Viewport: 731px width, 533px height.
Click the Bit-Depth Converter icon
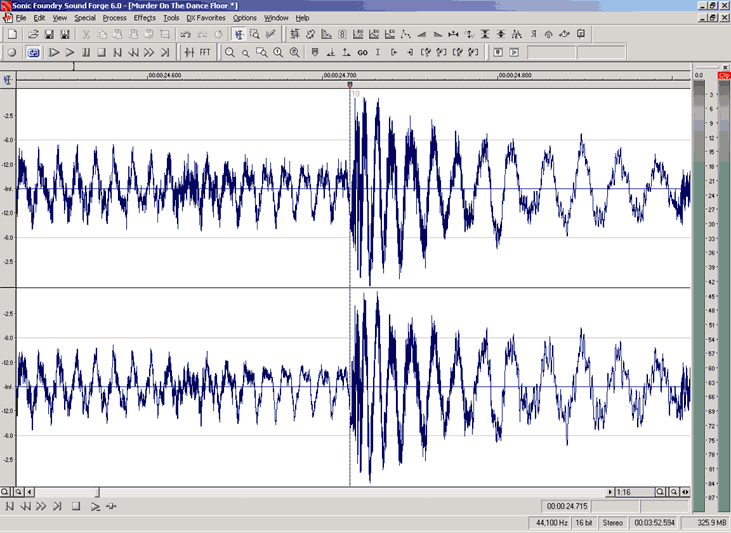pos(342,34)
